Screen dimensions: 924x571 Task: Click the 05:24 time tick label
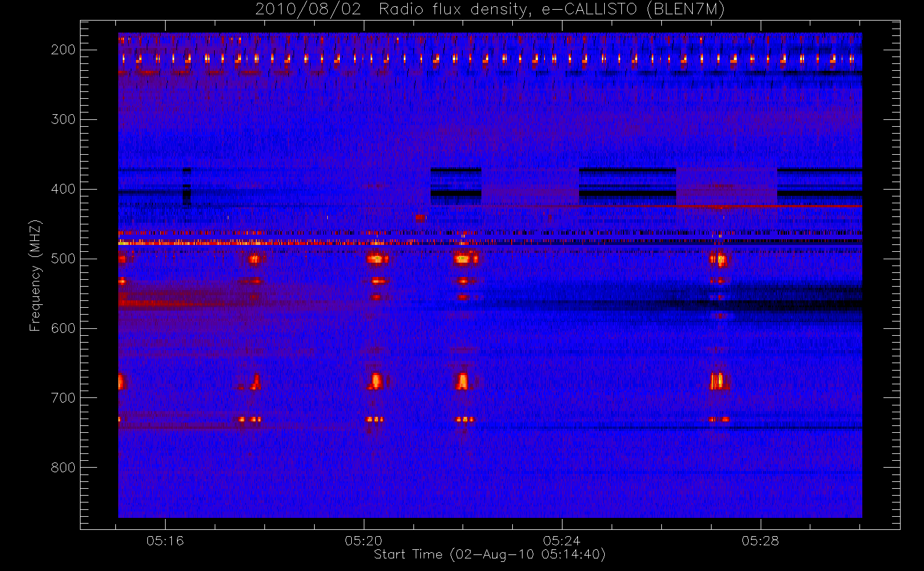562,541
